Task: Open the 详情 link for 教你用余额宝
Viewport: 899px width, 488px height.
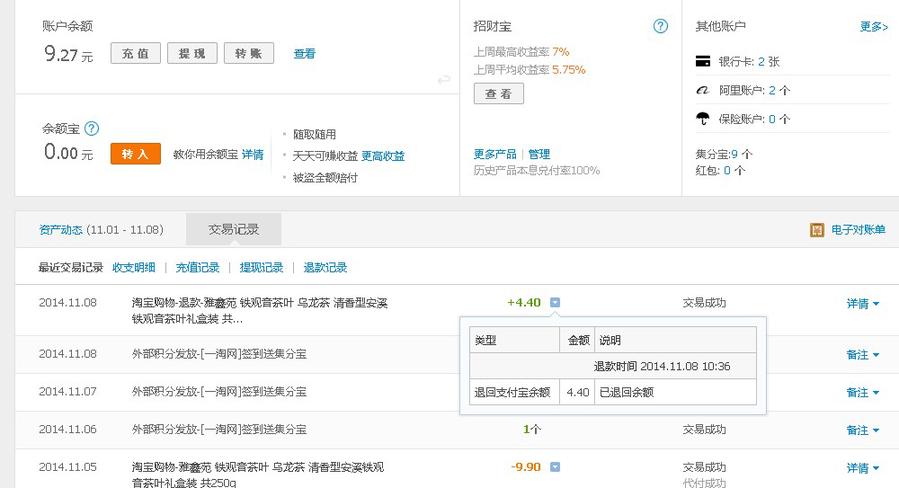Action: 253,154
